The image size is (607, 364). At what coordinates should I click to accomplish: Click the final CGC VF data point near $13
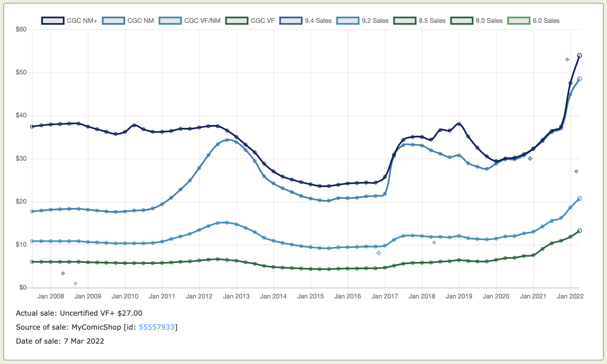tap(579, 231)
